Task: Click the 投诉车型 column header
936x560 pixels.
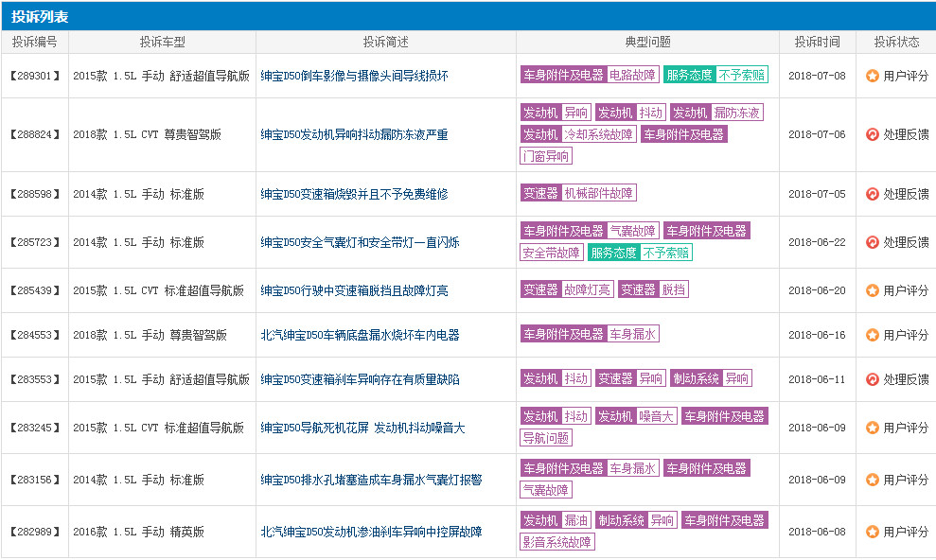Action: click(160, 42)
